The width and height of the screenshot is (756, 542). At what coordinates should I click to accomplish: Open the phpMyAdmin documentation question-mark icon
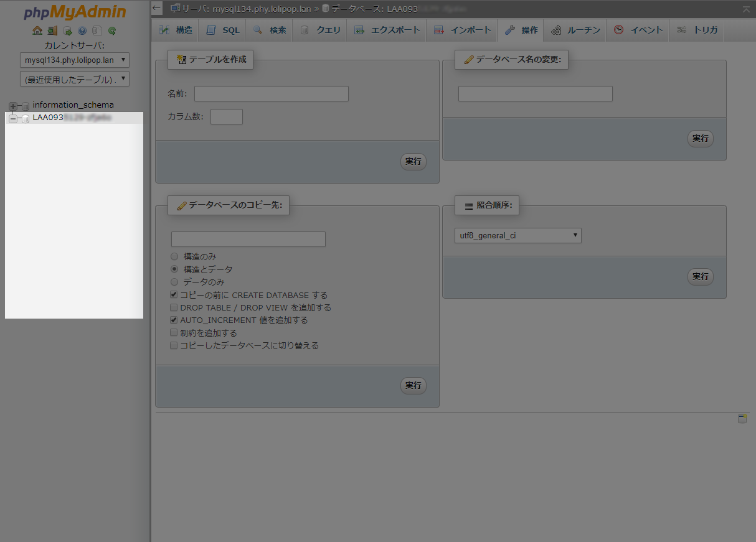82,30
